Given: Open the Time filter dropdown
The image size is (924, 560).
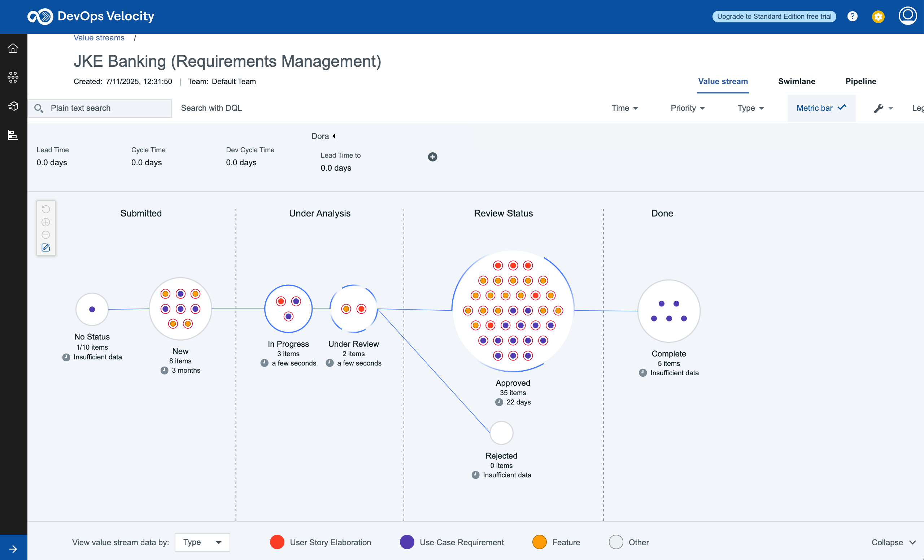Looking at the screenshot, I should [625, 108].
